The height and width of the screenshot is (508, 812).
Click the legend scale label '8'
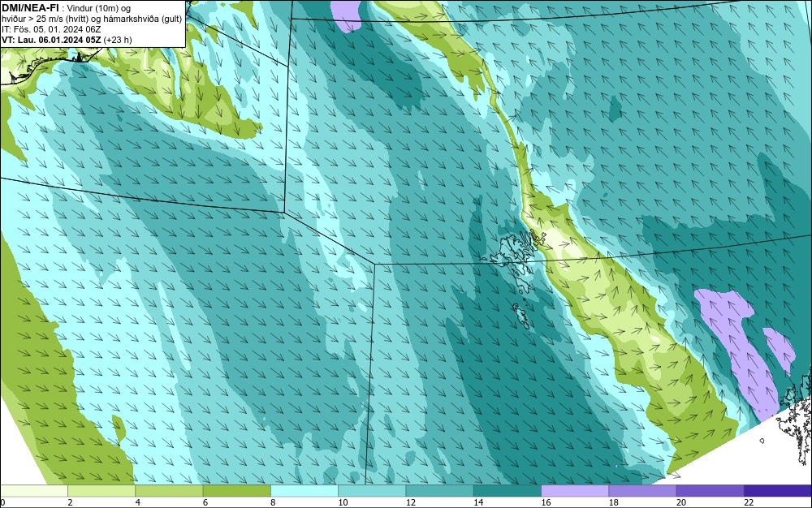tap(273, 502)
